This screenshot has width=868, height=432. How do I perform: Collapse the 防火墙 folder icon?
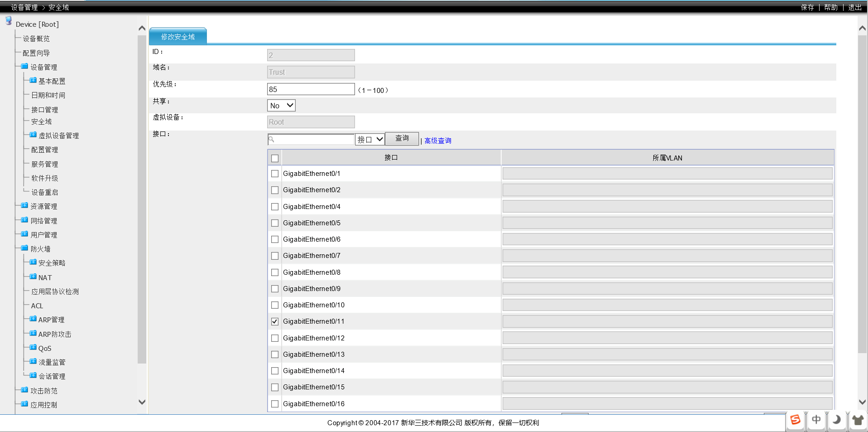pos(25,248)
